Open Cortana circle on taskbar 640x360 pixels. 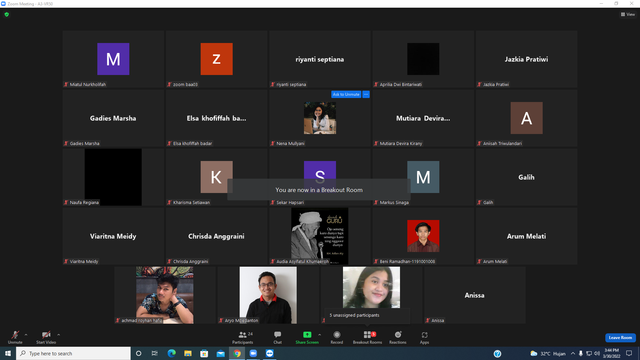click(139, 353)
